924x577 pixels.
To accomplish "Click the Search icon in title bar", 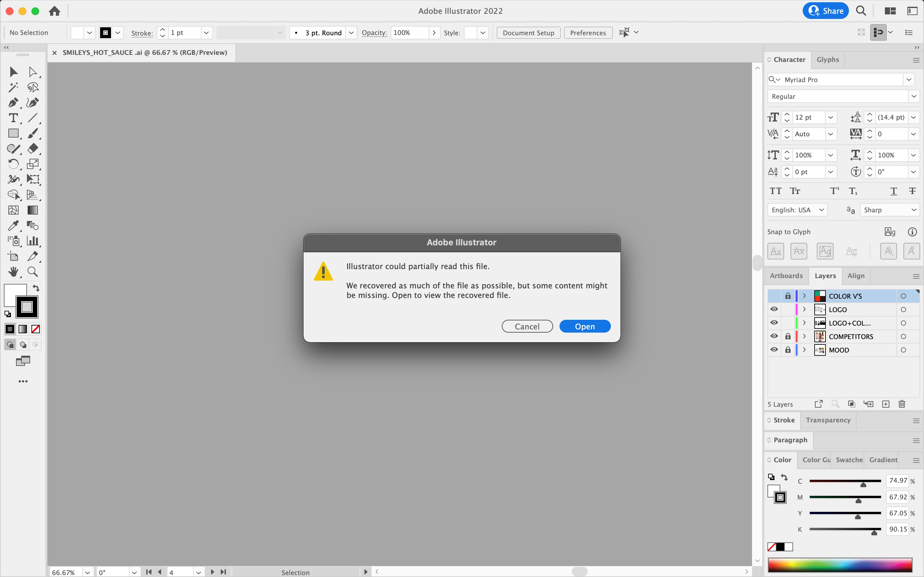I will [x=861, y=11].
